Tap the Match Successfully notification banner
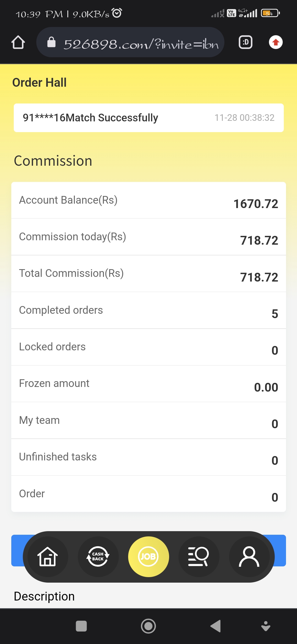 pos(148,118)
